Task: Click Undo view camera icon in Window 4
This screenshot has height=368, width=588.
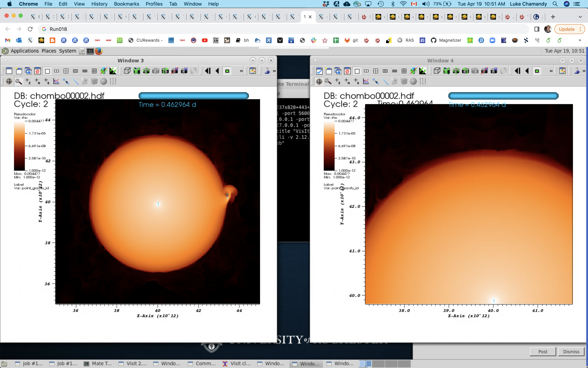Action: coord(465,71)
